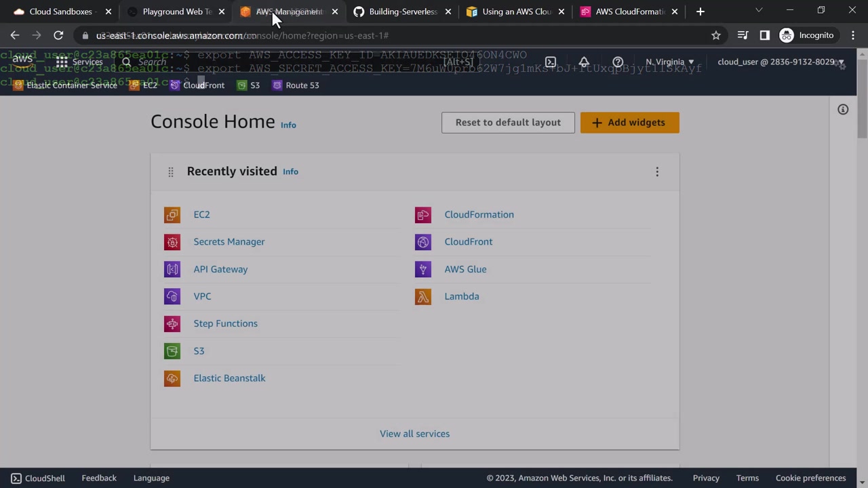Open the CloudFormation service icon
Image resolution: width=868 pixels, height=488 pixels.
point(423,215)
